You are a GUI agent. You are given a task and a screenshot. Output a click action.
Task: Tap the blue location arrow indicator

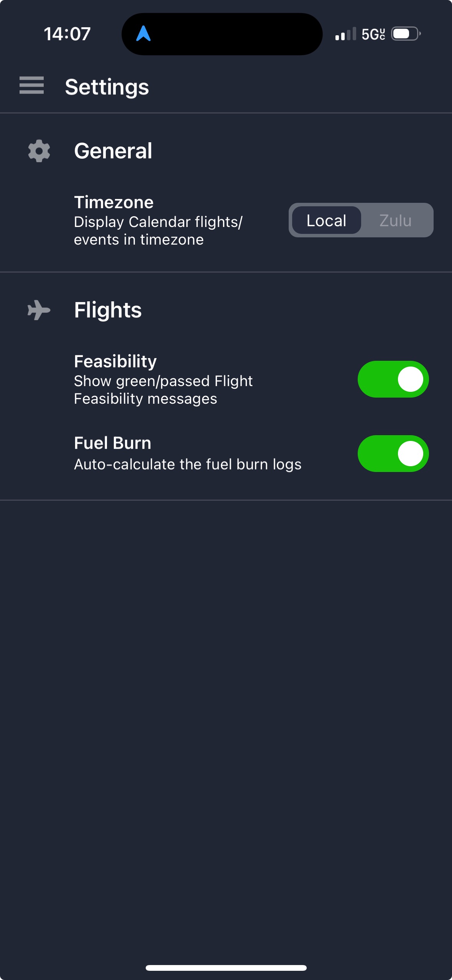143,34
